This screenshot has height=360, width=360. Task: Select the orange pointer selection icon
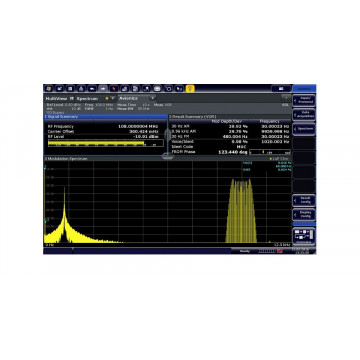[x=114, y=89]
